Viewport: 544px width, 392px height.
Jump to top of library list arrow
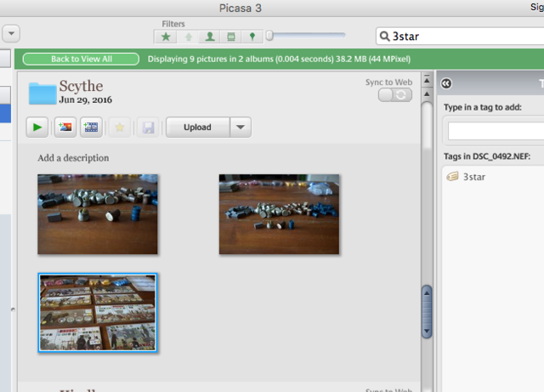(427, 80)
